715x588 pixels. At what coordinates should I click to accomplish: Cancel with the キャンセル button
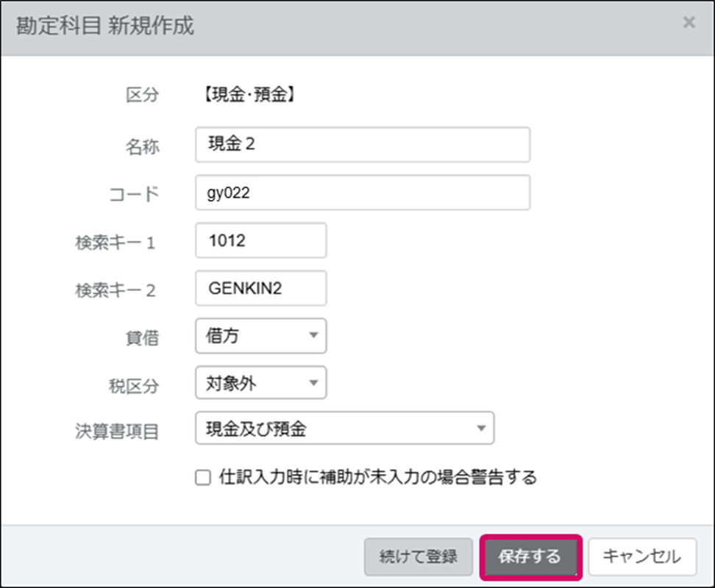coord(642,556)
